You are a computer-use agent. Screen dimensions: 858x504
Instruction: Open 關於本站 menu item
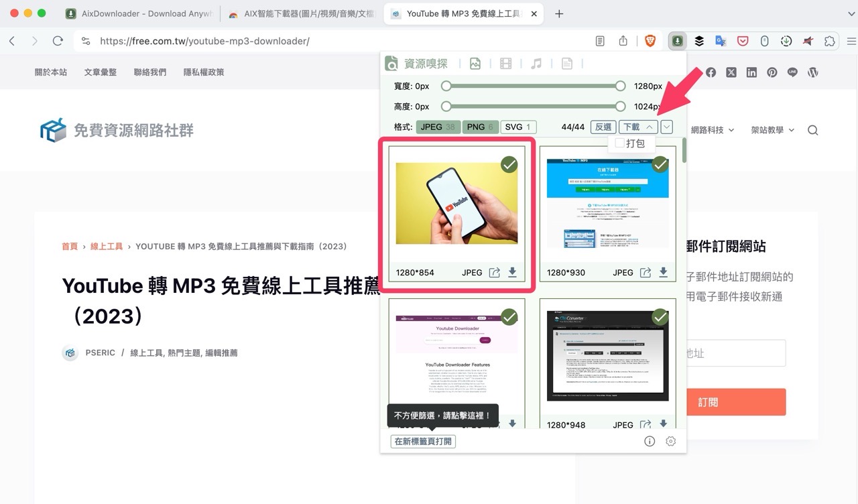tap(51, 72)
